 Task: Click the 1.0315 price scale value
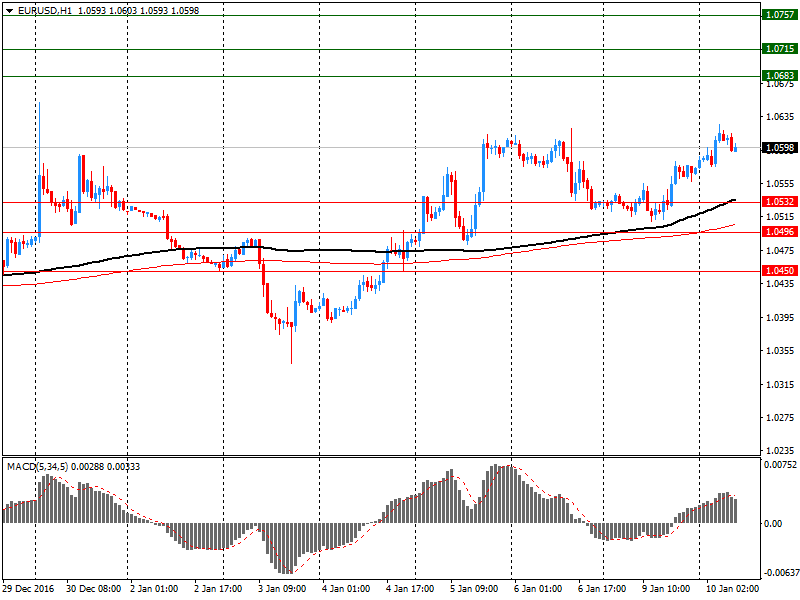[781, 384]
